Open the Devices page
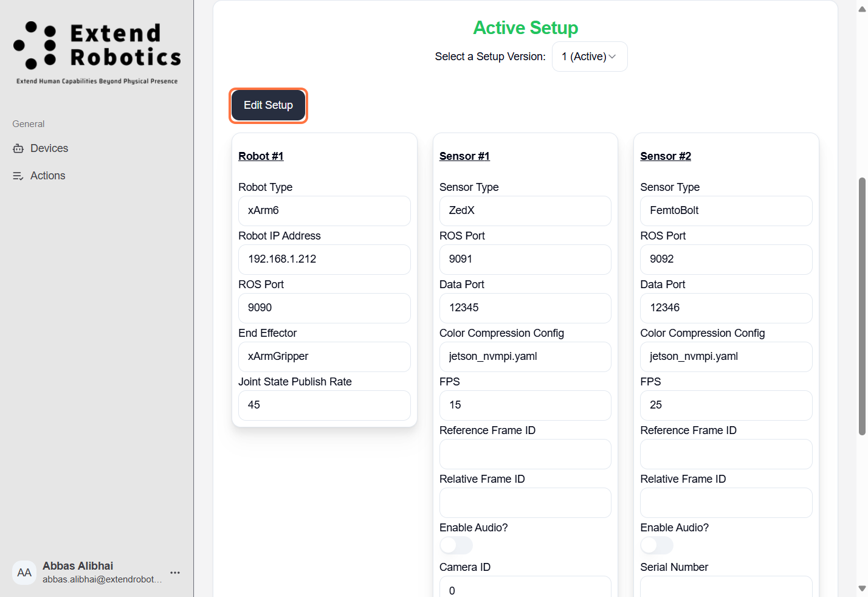 [x=49, y=148]
